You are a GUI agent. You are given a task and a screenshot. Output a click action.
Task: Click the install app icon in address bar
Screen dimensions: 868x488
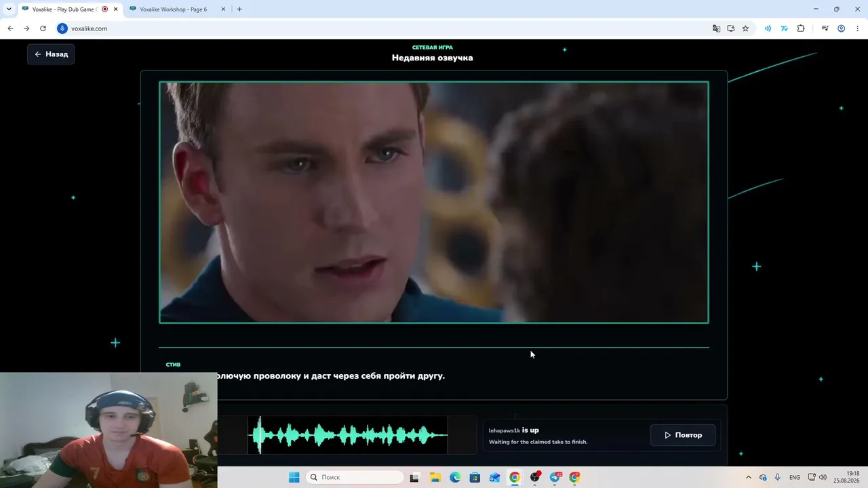coord(731,28)
